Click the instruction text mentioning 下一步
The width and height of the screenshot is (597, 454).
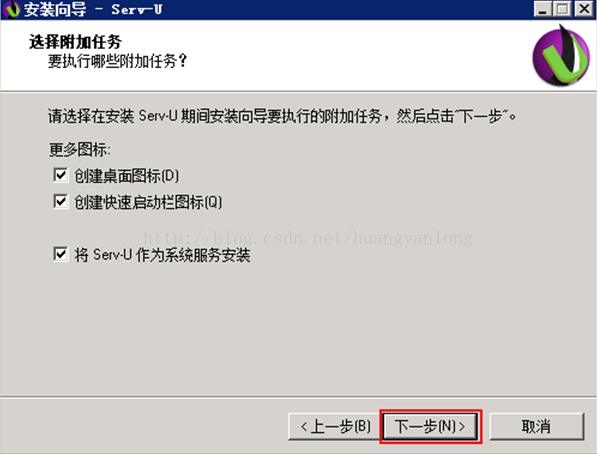tap(282, 116)
